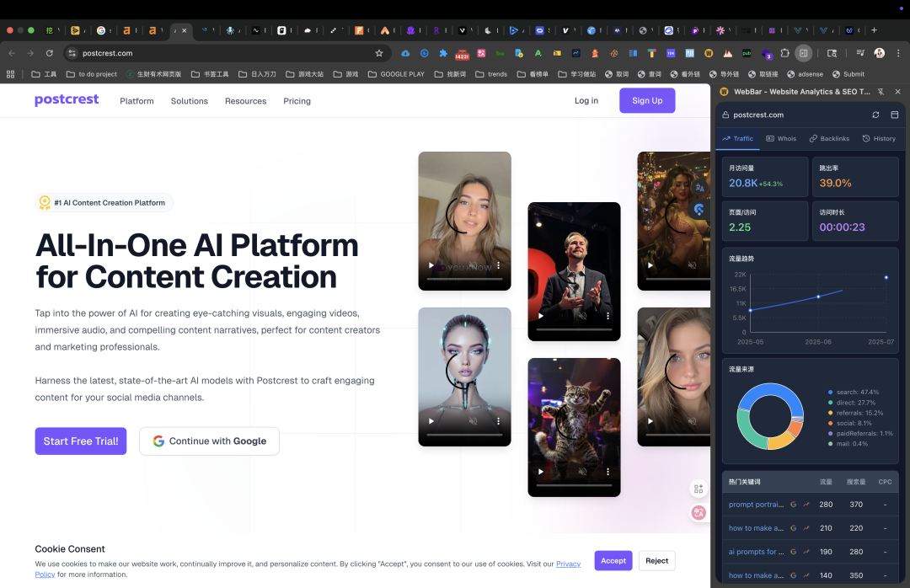The image size is (910, 588).
Task: Unmute the cat dancing video
Action: [582, 472]
